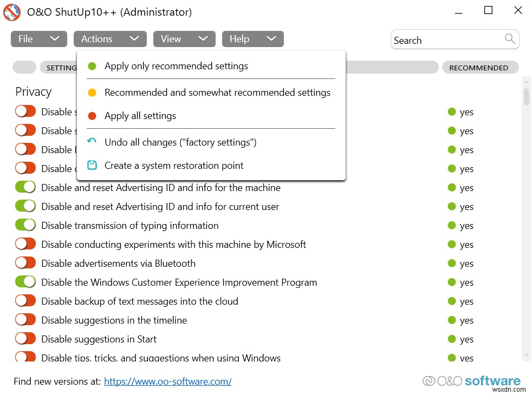The width and height of the screenshot is (532, 395).
Task: Turn off the Windows Customer Experience Improvement toggle
Action: [x=25, y=281]
